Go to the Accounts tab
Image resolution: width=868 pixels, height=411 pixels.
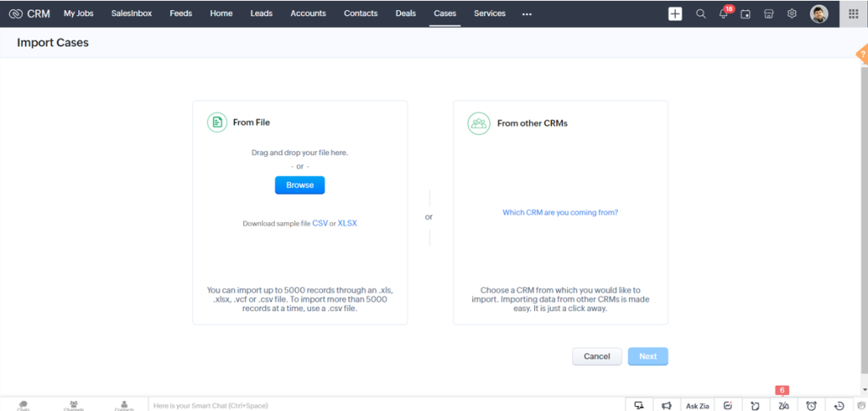coord(308,14)
